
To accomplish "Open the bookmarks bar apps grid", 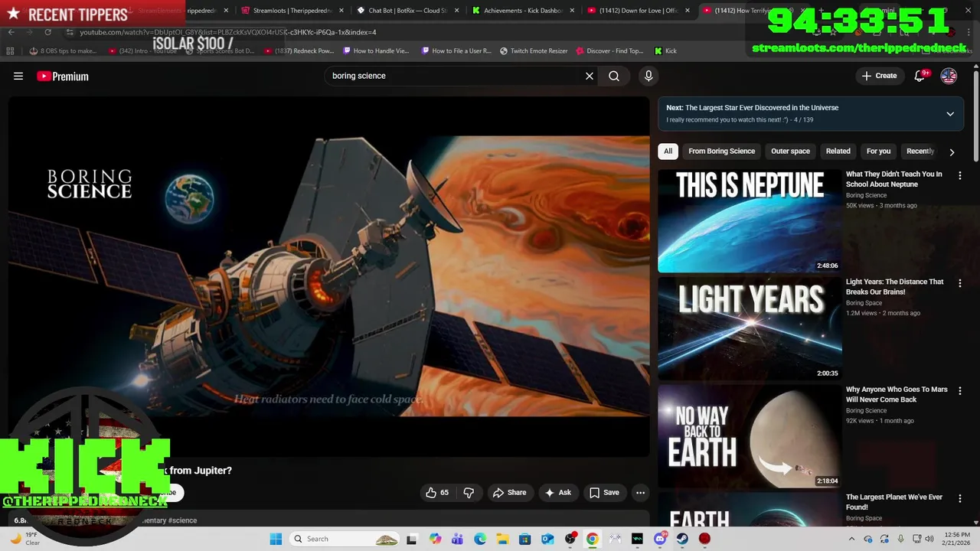I will [x=10, y=51].
